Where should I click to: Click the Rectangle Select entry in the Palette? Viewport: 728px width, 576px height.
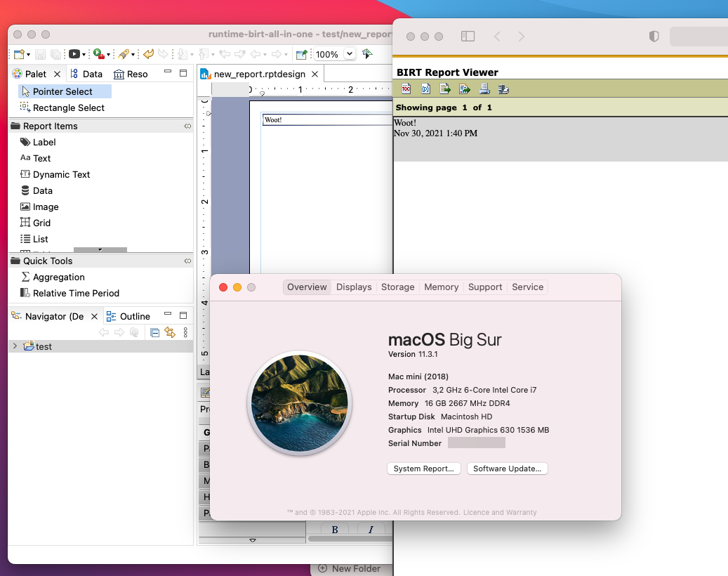pos(69,107)
